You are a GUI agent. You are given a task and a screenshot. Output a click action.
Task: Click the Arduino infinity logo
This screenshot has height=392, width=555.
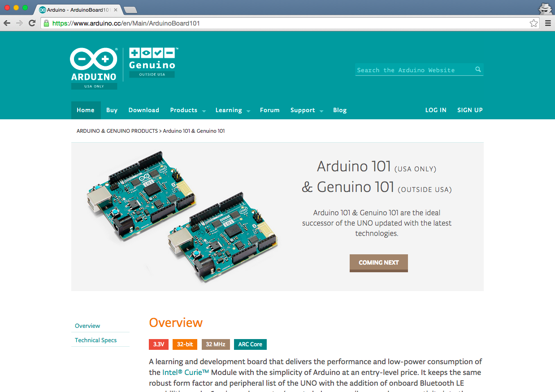click(x=94, y=59)
